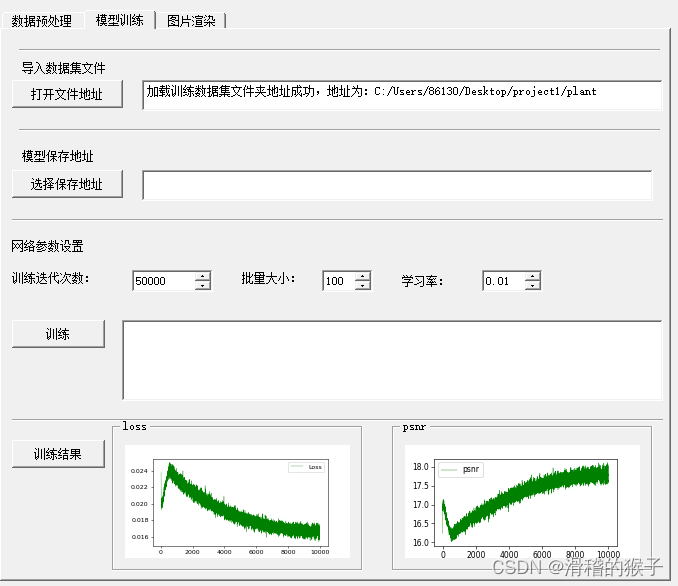Click the training log output text area
The width and height of the screenshot is (678, 586).
pyautogui.click(x=392, y=360)
